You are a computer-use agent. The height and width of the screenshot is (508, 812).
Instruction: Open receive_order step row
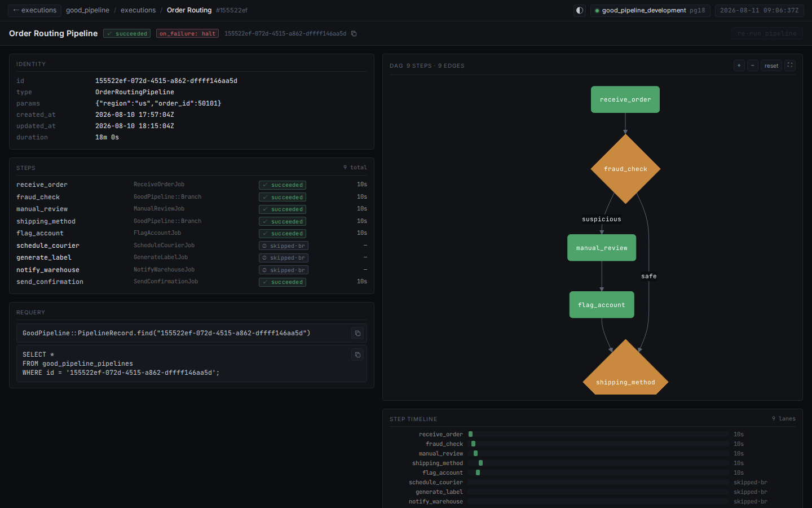click(x=192, y=185)
